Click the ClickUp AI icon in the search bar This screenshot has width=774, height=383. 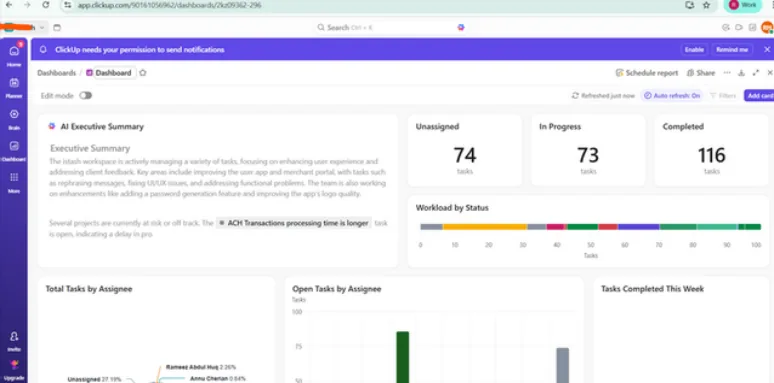click(461, 28)
